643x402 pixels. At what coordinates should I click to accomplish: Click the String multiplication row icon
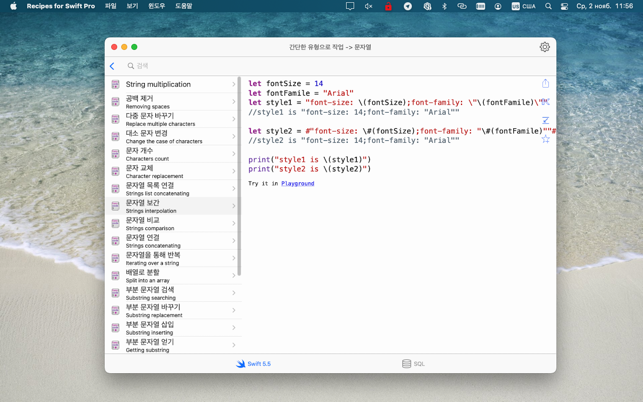(x=115, y=84)
